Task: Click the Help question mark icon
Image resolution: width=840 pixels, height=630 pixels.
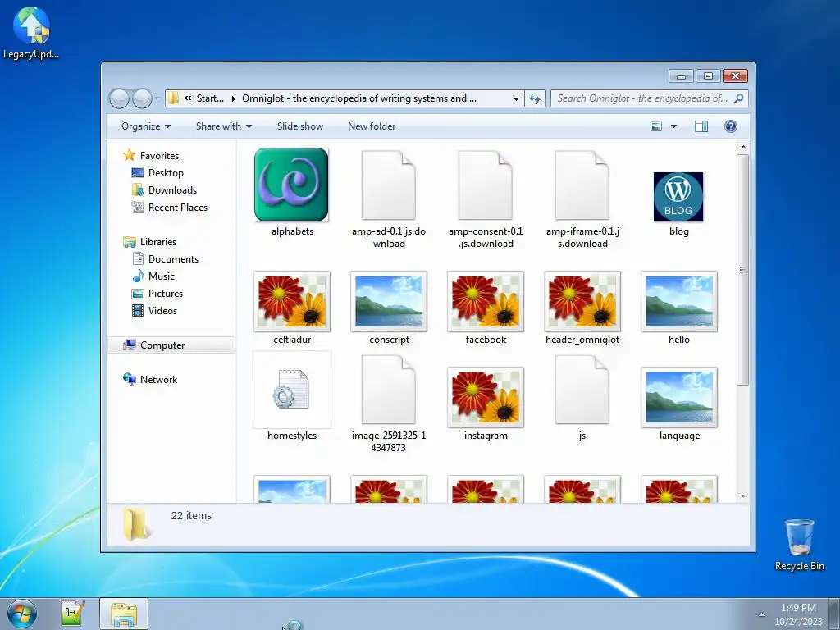Action: tap(731, 126)
